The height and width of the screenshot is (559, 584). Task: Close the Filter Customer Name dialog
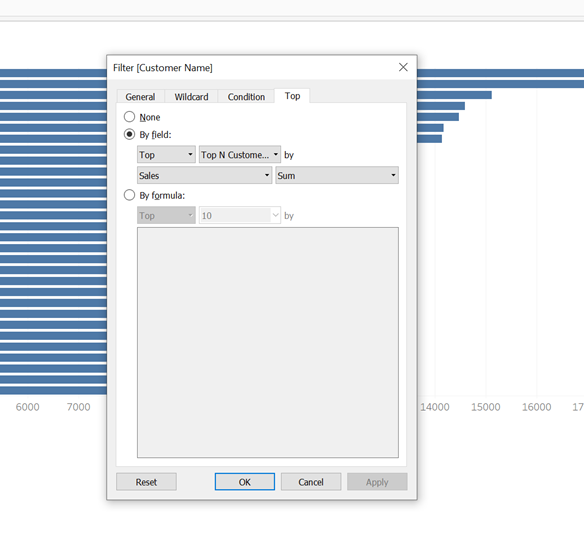pos(403,67)
